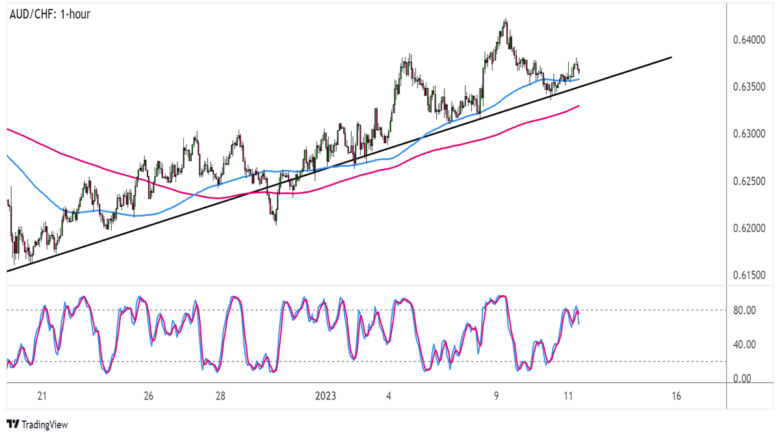The height and width of the screenshot is (439, 780).
Task: Select the 2023 marker on time axis
Action: (x=326, y=396)
